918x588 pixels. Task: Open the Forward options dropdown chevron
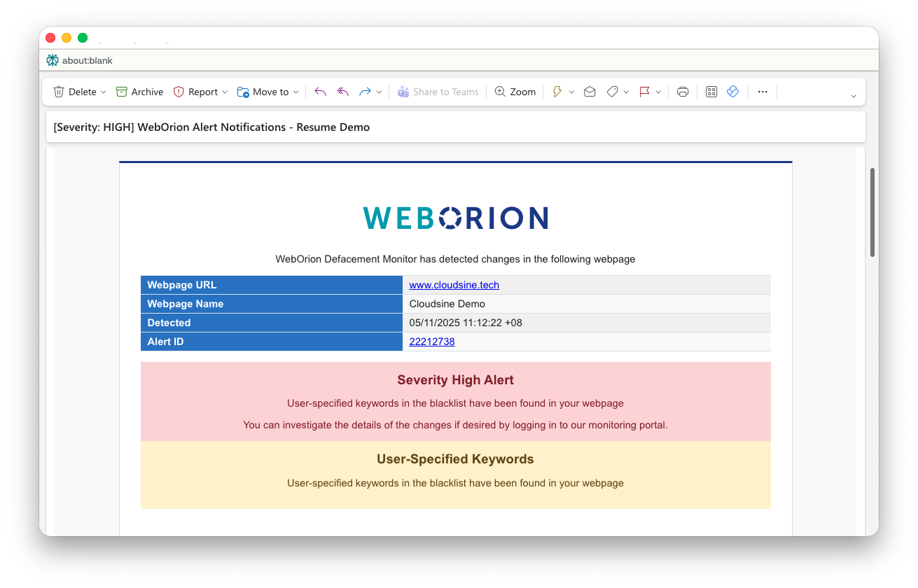(380, 92)
